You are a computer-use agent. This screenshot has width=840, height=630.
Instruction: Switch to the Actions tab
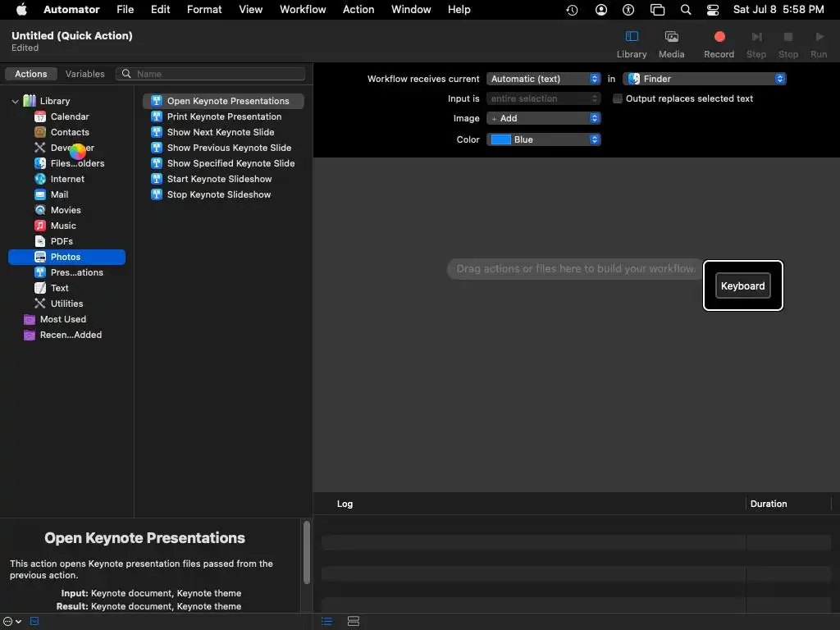(30, 74)
